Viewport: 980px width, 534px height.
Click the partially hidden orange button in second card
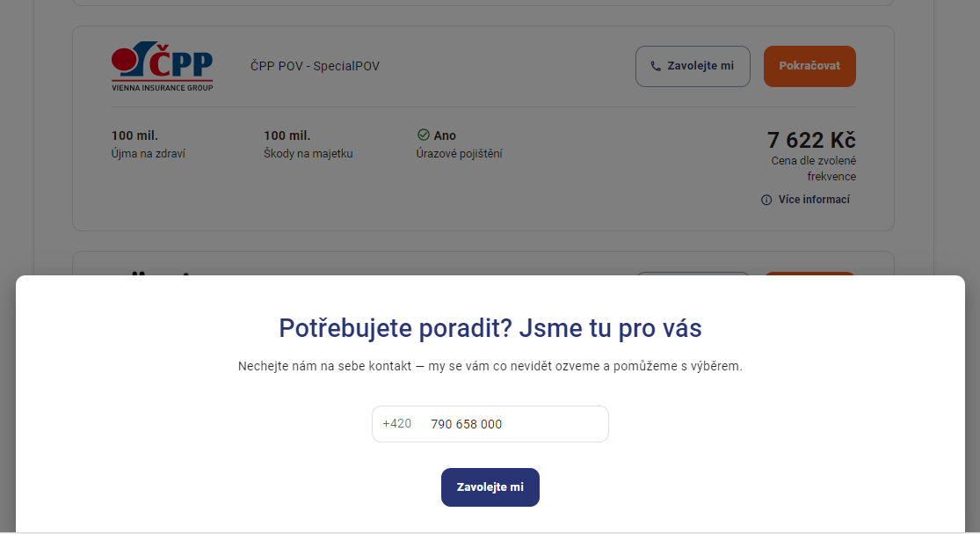[809, 274]
